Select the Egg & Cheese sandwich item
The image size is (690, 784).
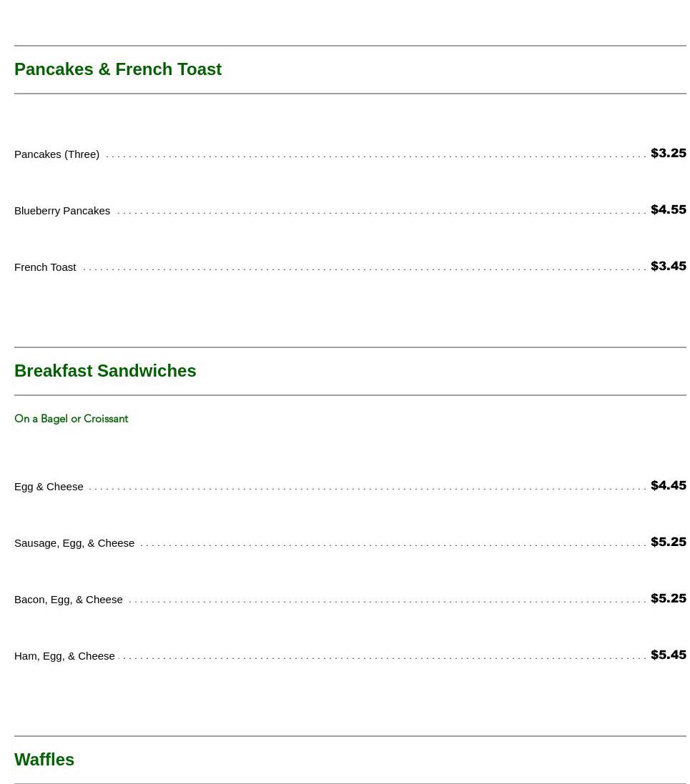tap(49, 487)
